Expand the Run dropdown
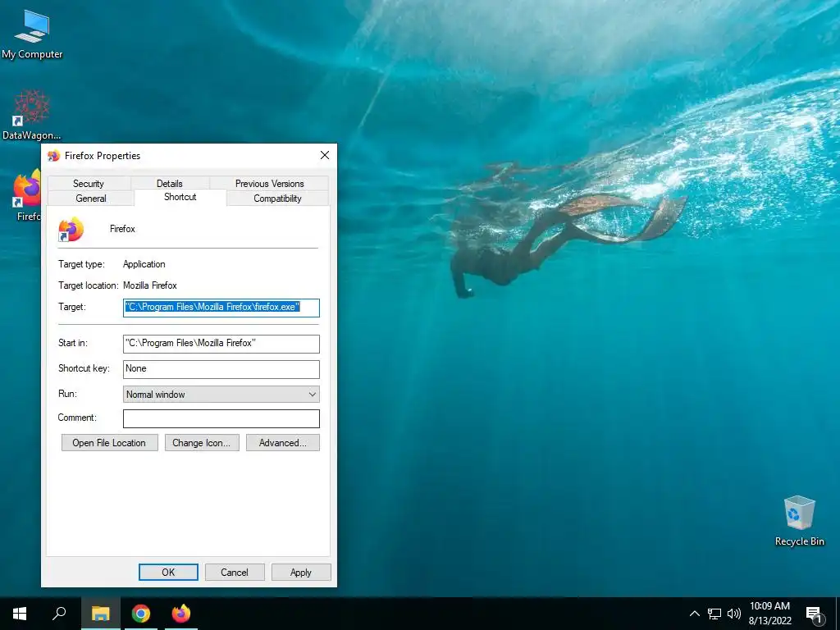 point(221,395)
